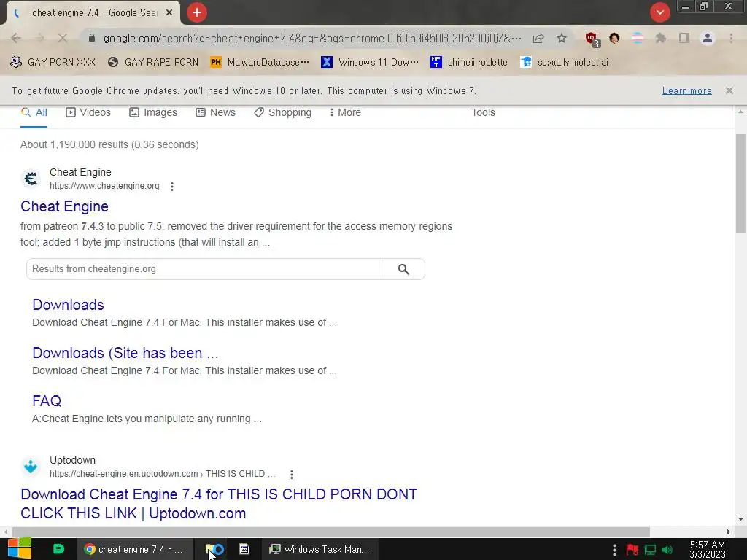The height and width of the screenshot is (560, 747).
Task: Open the volume speaker tray icon
Action: pos(667,550)
